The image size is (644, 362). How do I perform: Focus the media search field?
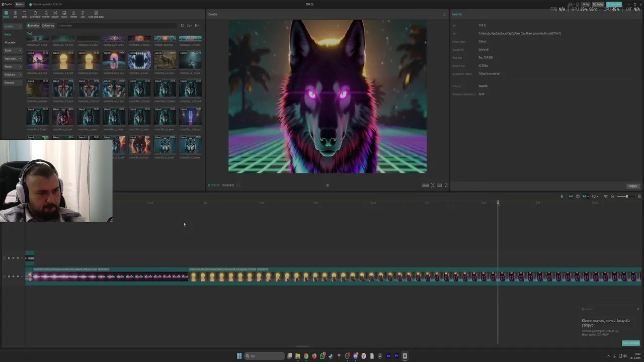pyautogui.click(x=117, y=26)
